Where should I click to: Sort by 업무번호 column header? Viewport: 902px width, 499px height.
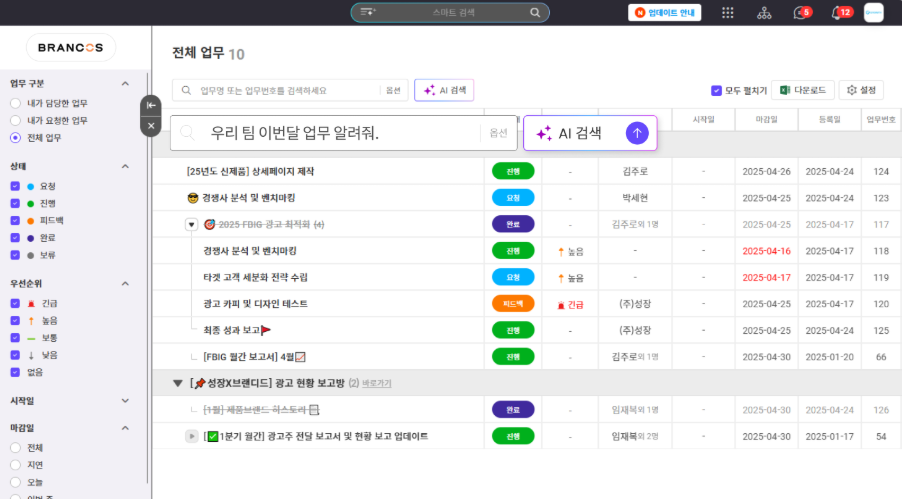(x=881, y=120)
